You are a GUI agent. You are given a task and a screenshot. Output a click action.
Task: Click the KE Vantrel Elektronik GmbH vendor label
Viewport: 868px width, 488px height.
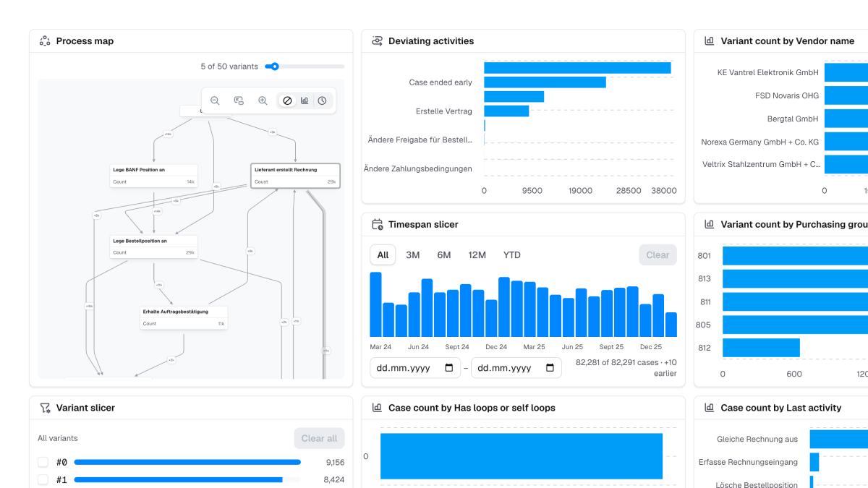[x=768, y=72]
